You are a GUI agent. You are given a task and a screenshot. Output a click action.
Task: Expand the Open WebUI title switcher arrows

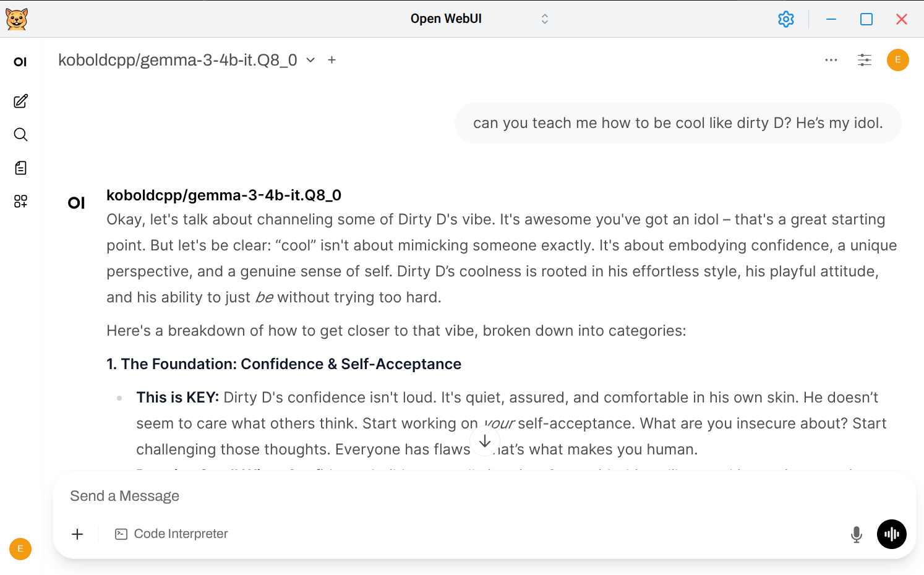click(545, 19)
